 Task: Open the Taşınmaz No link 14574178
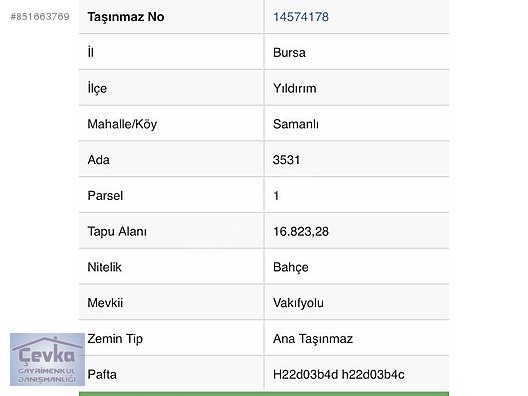[301, 17]
